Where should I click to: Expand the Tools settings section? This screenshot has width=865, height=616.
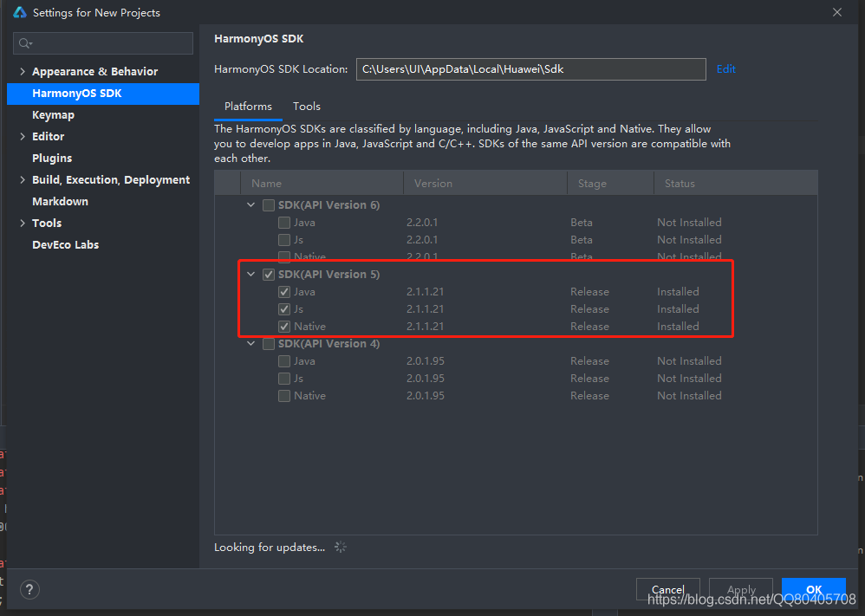point(23,223)
